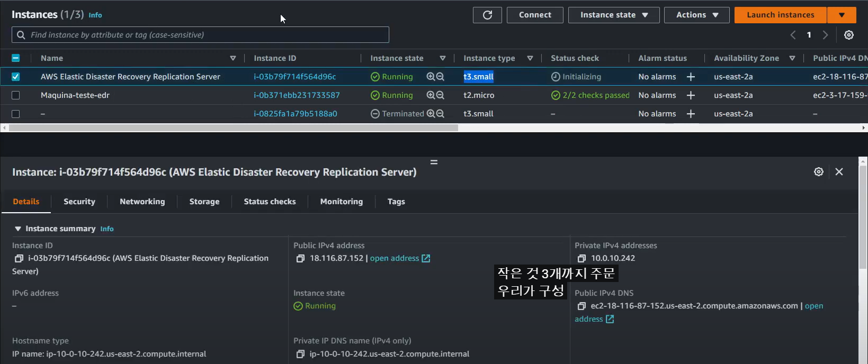Viewport: 868px width, 364px height.
Task: Focus the Find instance search field
Action: tap(200, 35)
